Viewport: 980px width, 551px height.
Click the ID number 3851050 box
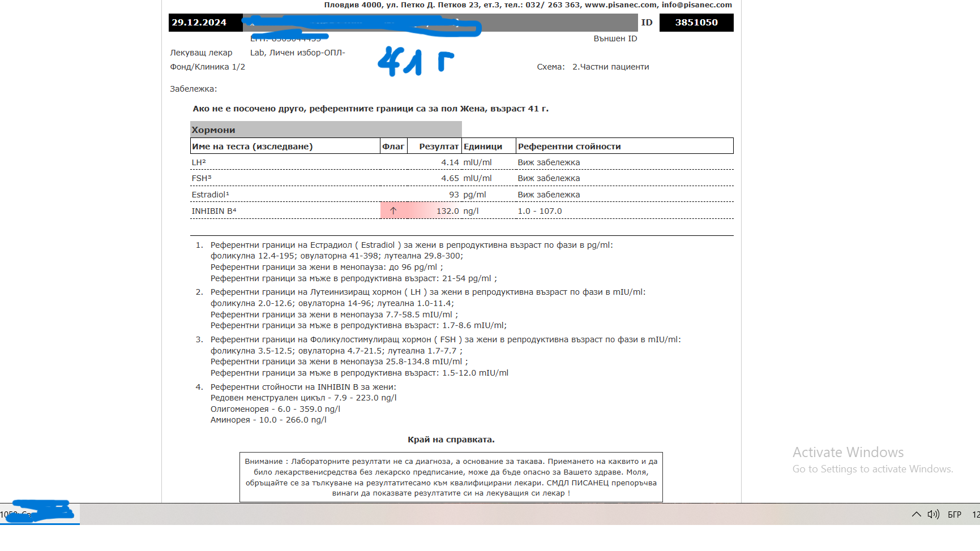tap(696, 23)
